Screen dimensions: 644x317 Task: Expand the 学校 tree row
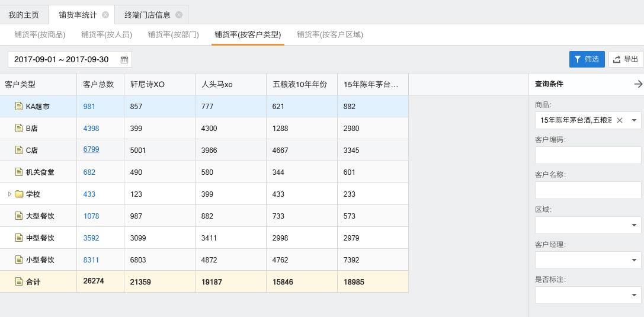[x=9, y=194]
